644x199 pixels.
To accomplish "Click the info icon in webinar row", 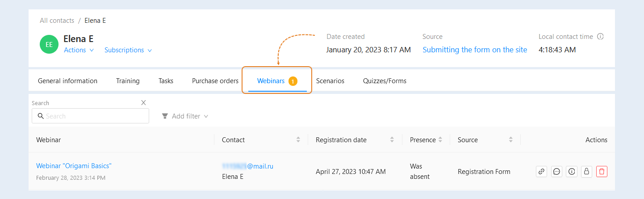I will [572, 171].
